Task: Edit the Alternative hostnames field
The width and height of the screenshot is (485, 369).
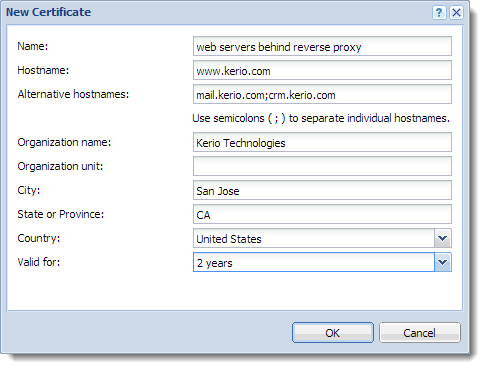Action: pyautogui.click(x=322, y=94)
